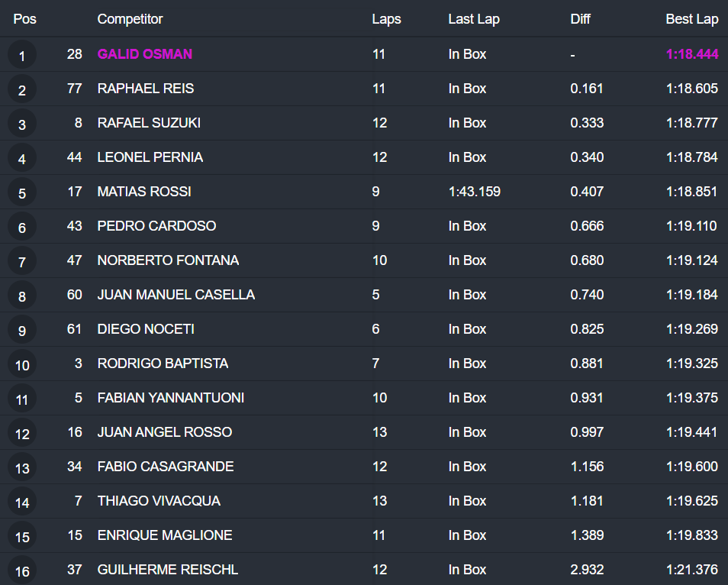Click the position 1 circle badge

click(22, 55)
